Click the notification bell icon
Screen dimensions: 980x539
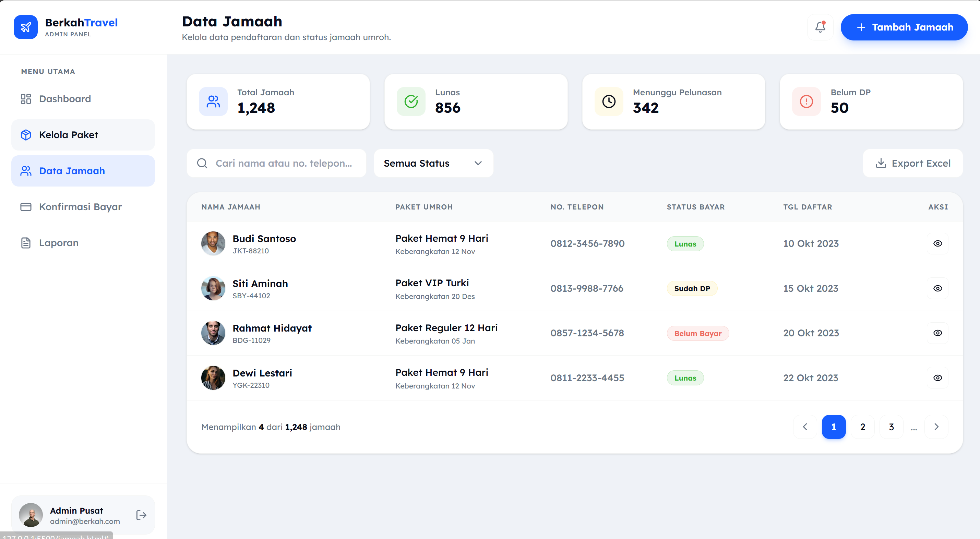point(820,27)
